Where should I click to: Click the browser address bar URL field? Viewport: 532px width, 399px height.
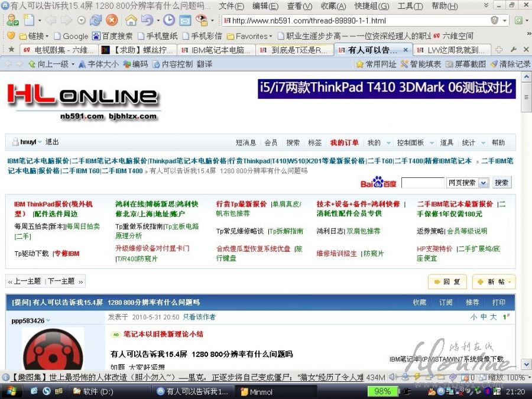(x=355, y=21)
